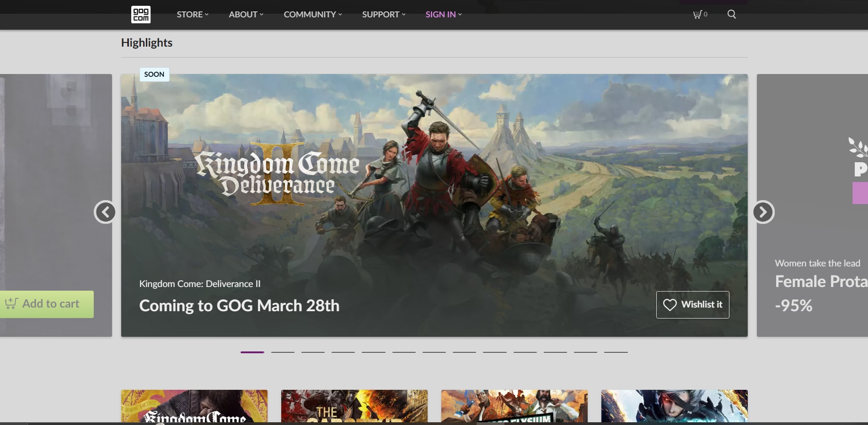The width and height of the screenshot is (868, 425).
Task: Open Kingdom Come game tile thumbnail
Action: [194, 406]
